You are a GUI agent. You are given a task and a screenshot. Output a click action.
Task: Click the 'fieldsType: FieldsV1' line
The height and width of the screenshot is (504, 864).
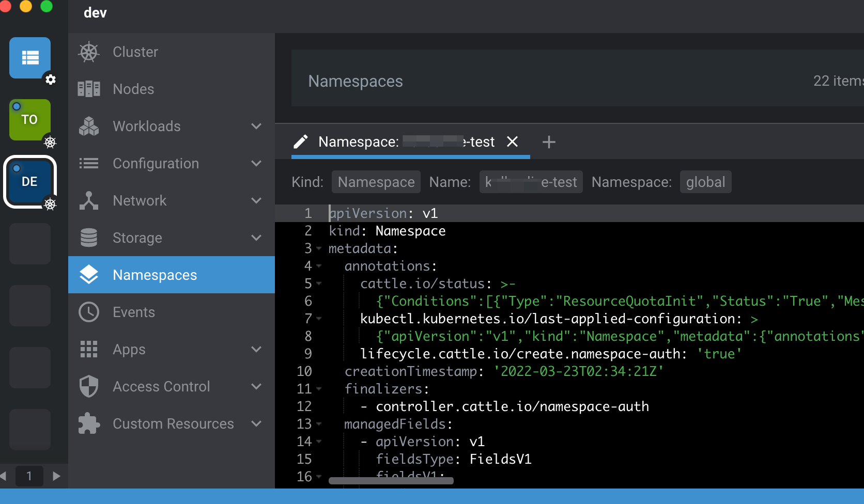pyautogui.click(x=454, y=459)
